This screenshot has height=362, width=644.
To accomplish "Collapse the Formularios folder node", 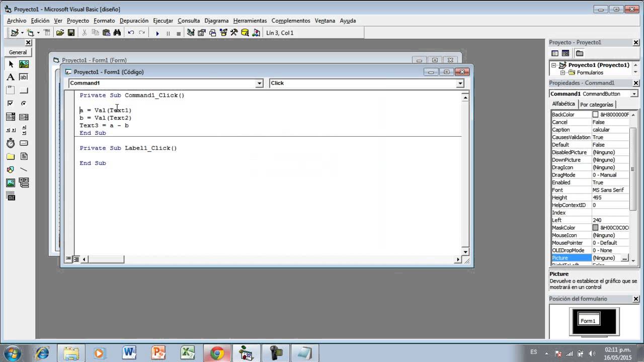I will pos(563,73).
